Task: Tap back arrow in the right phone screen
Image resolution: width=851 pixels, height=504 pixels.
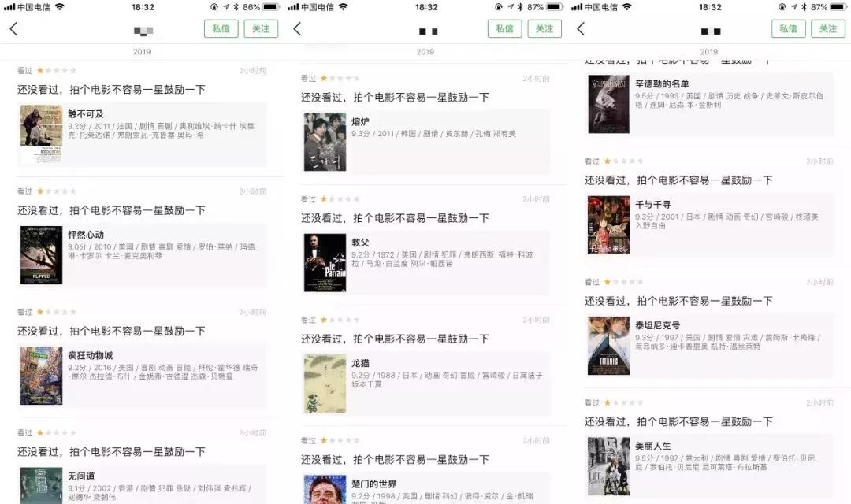Action: pyautogui.click(x=581, y=29)
